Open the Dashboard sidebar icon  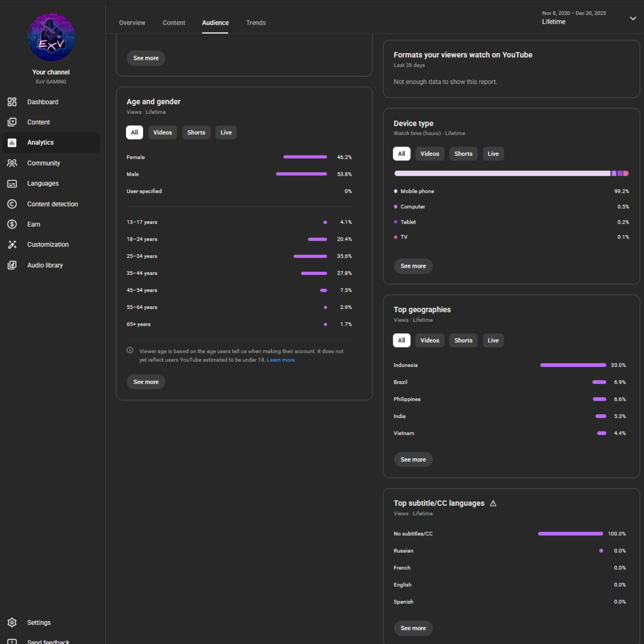(12, 102)
